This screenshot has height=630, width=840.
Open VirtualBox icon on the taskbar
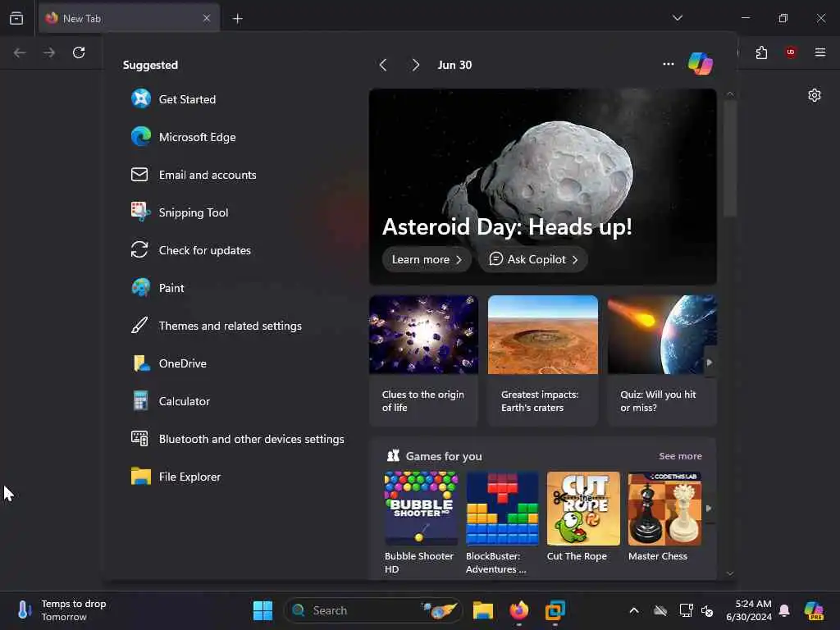click(555, 610)
